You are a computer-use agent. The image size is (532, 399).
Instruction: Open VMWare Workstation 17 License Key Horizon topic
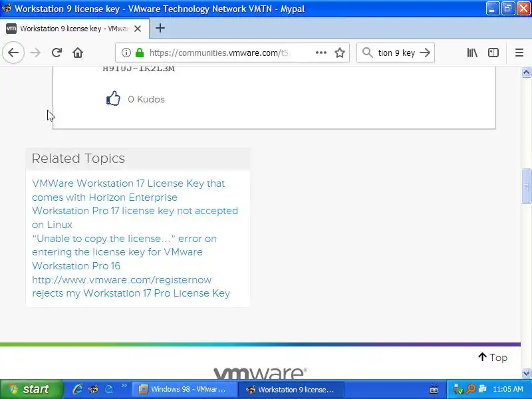[128, 190]
